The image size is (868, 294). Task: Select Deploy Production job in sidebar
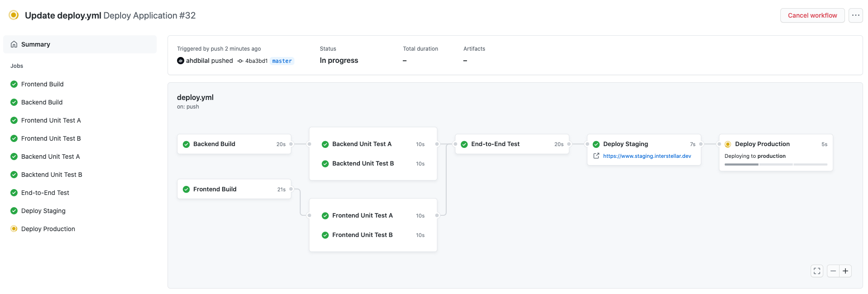tap(48, 229)
